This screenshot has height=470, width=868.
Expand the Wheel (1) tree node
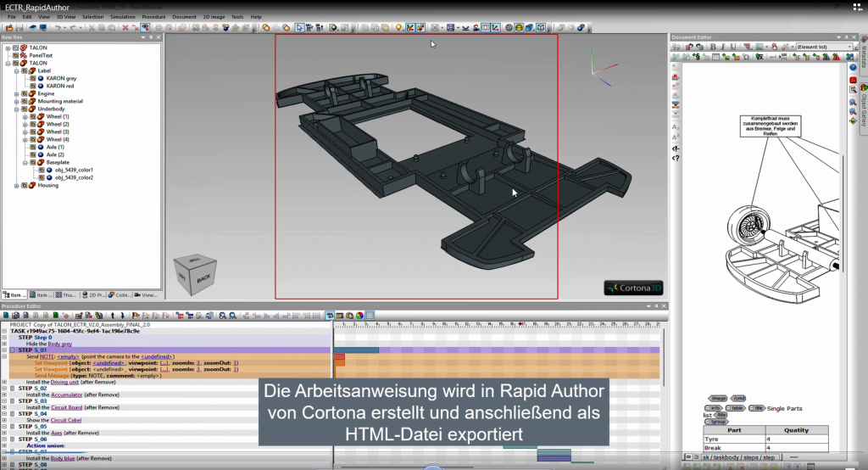(x=25, y=116)
